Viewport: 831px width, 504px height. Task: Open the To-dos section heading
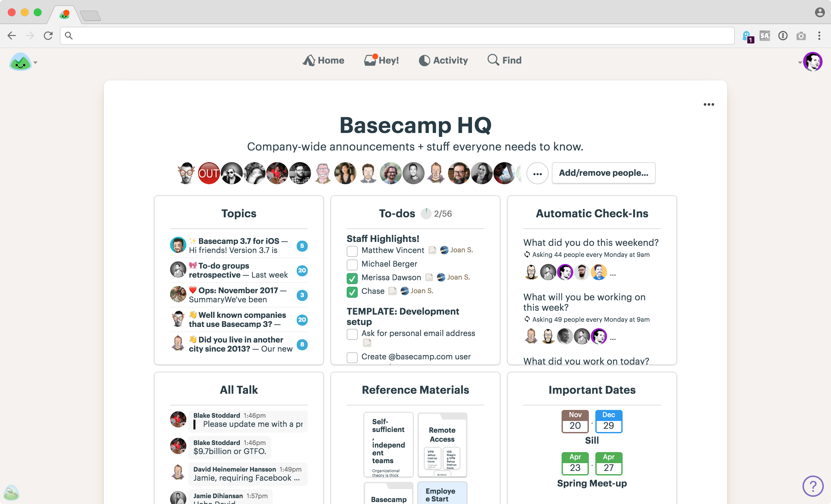click(x=397, y=213)
